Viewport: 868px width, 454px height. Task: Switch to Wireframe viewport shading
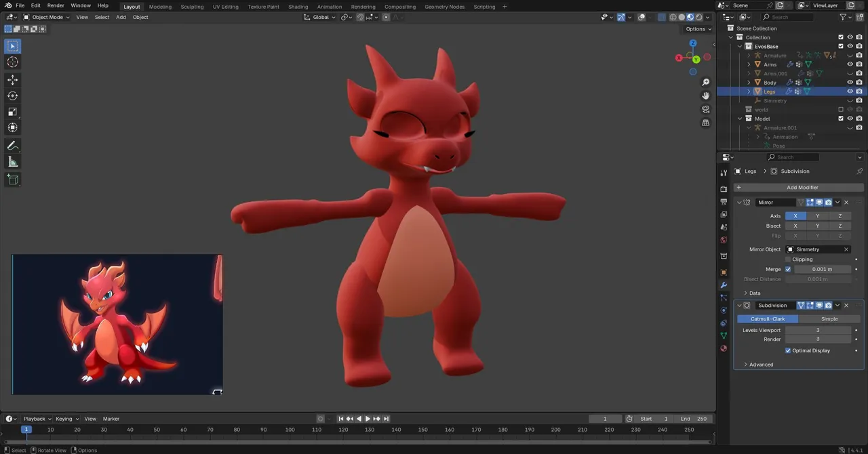(673, 17)
